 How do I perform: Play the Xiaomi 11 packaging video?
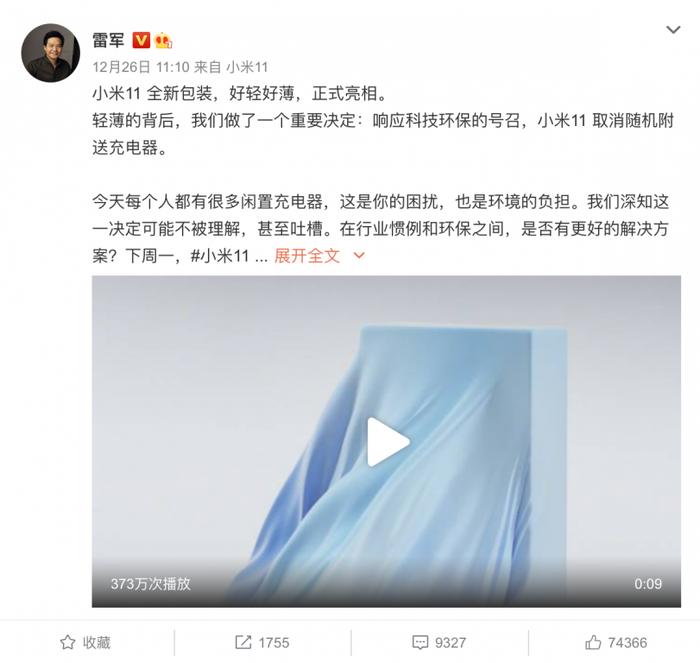[388, 442]
